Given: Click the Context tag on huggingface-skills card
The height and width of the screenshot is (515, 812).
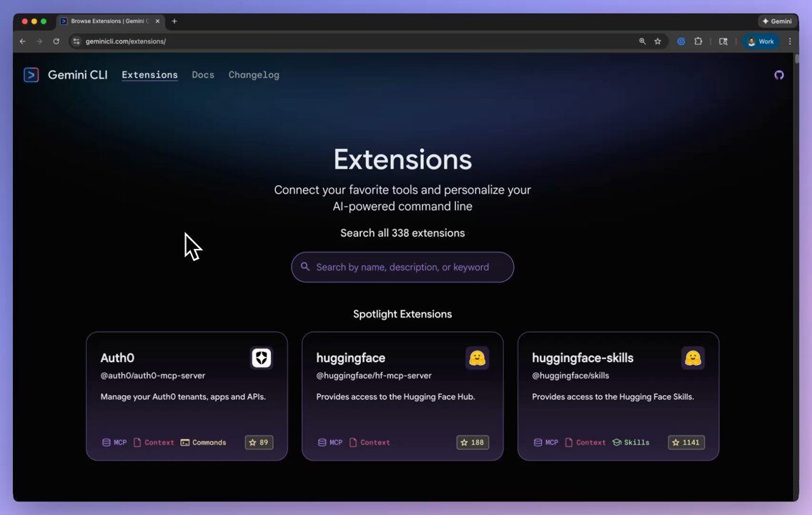Looking at the screenshot, I should (x=585, y=443).
